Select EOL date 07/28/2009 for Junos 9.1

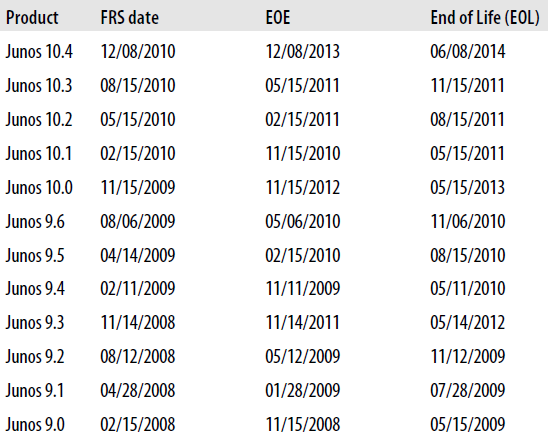tap(468, 390)
